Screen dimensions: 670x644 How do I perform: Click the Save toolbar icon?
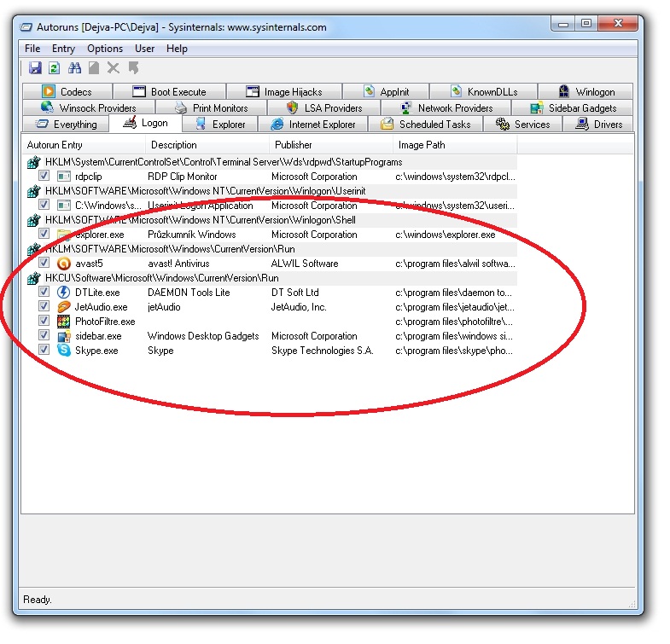(x=35, y=68)
